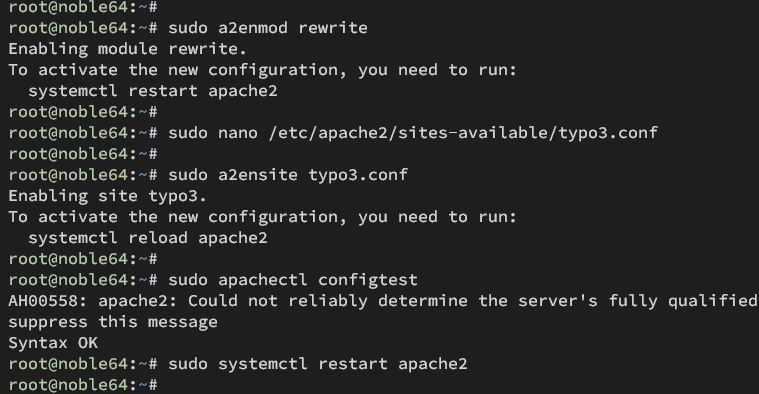The height and width of the screenshot is (394, 759).
Task: Click the typo3.conf nano file path
Action: point(463,133)
